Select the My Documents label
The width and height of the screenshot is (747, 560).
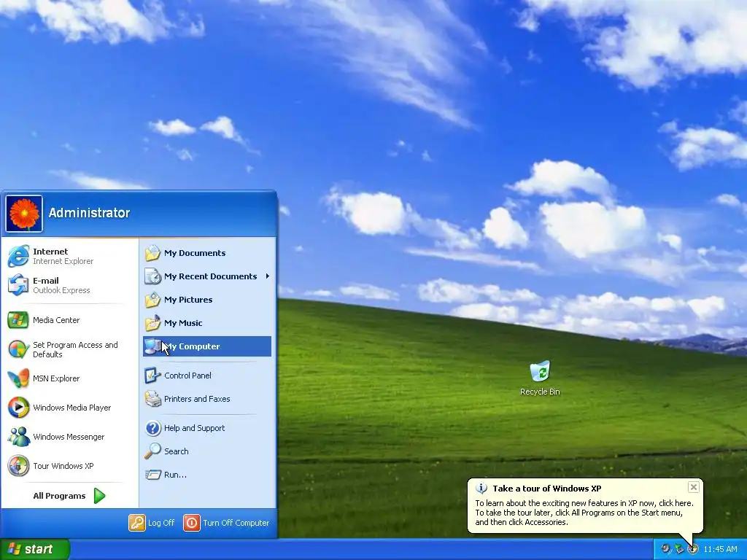195,253
